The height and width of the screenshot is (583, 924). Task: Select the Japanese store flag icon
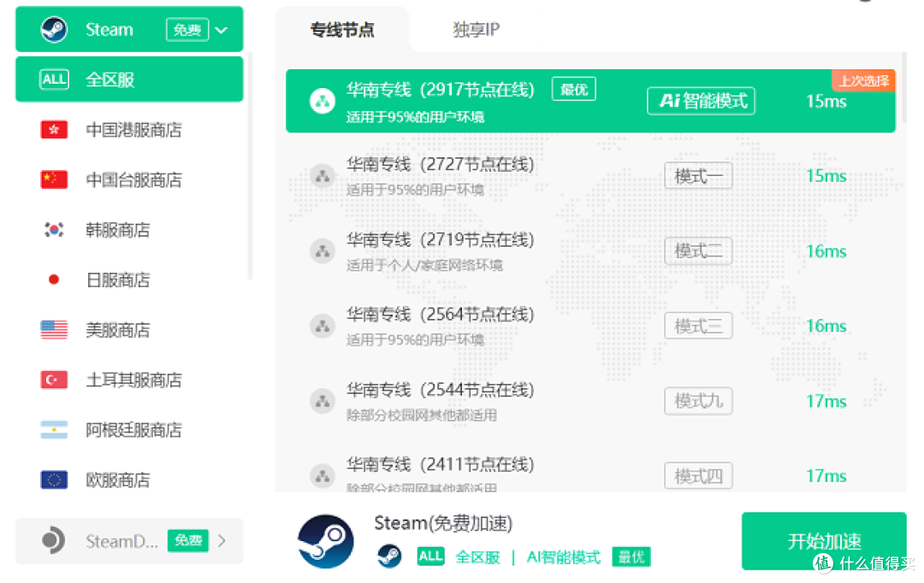click(55, 280)
